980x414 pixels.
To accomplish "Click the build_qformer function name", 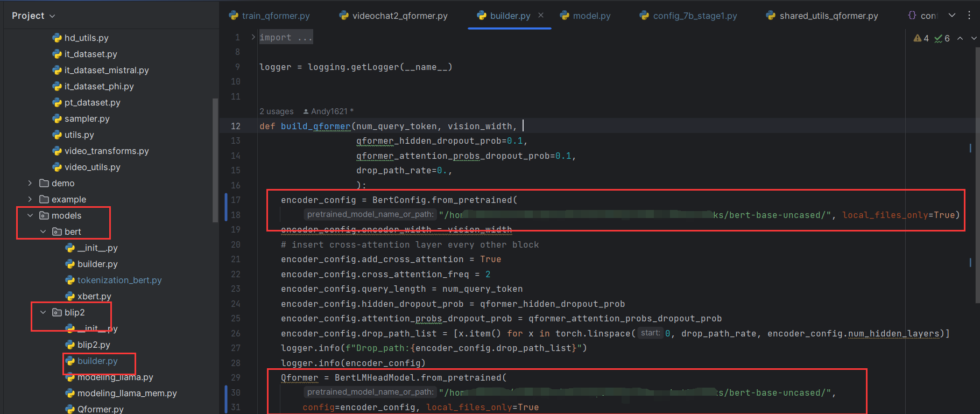I will (315, 126).
